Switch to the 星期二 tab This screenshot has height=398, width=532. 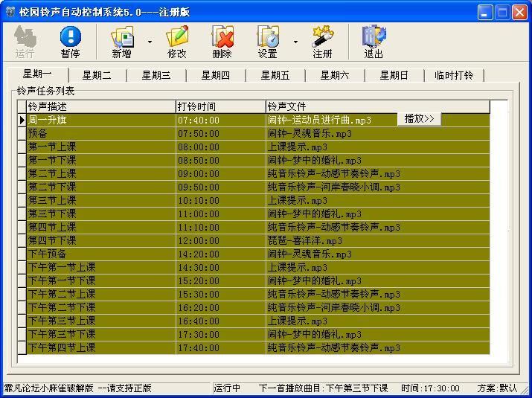pos(97,75)
